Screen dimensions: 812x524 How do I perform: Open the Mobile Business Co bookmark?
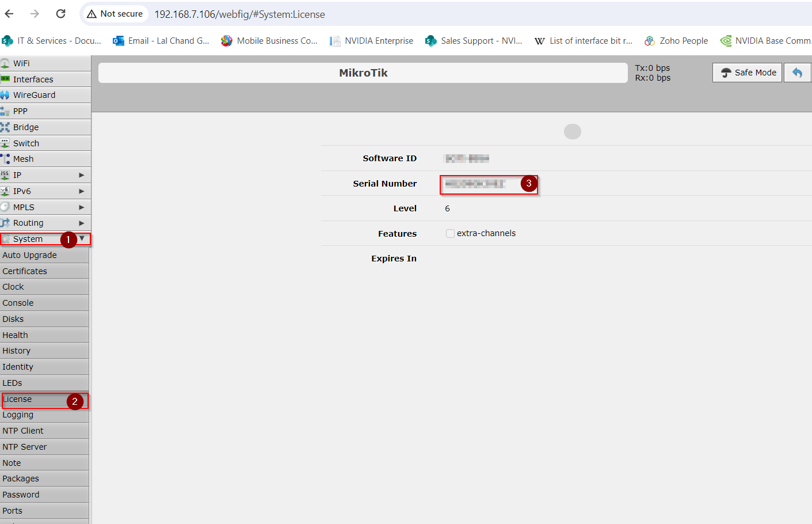click(x=269, y=41)
